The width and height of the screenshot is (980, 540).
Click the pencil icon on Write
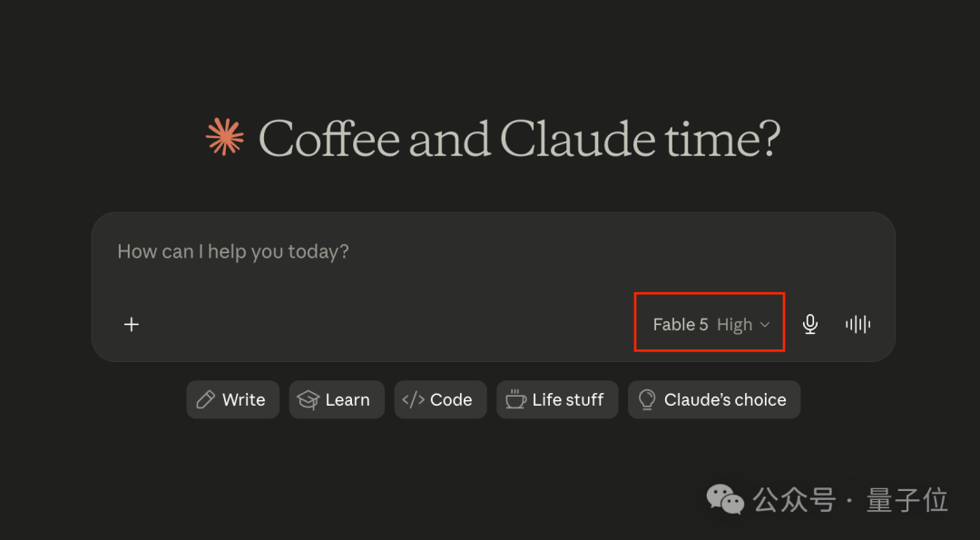206,399
